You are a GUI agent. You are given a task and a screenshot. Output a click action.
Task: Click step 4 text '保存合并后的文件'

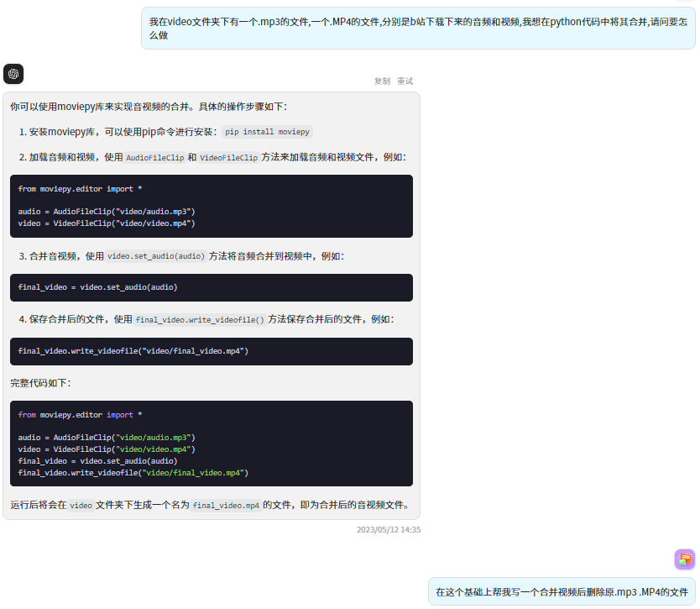click(x=67, y=319)
